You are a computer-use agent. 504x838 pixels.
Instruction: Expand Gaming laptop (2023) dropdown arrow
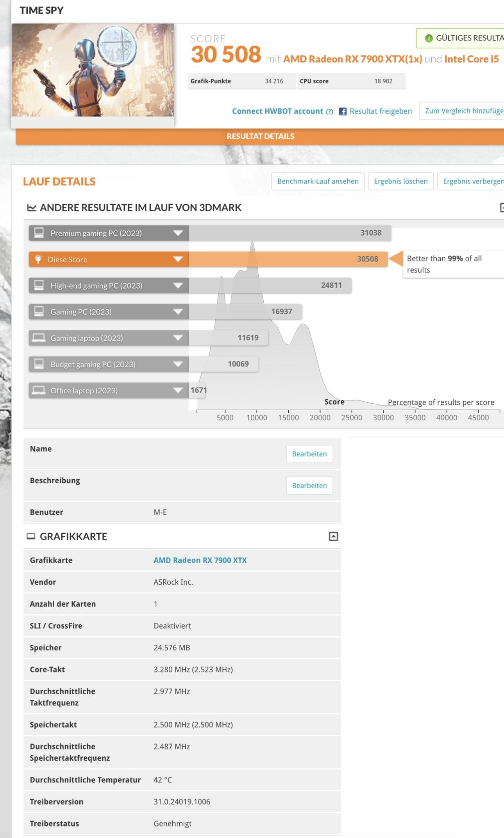click(178, 338)
